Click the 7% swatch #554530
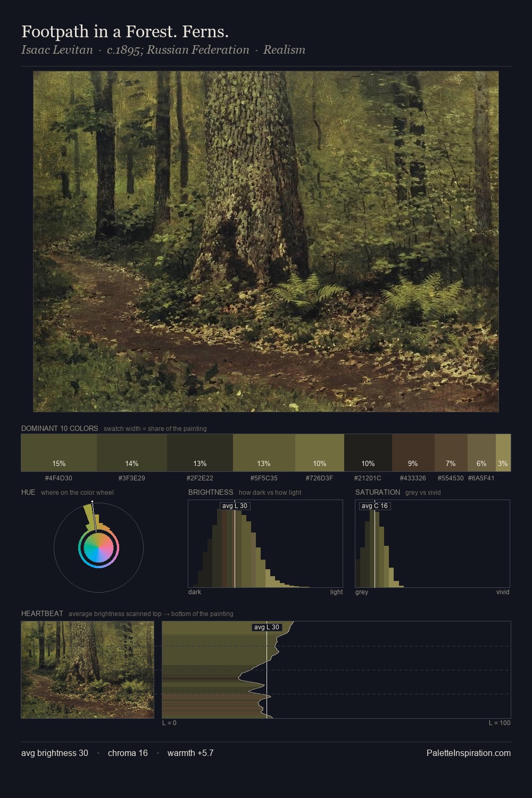The height and width of the screenshot is (798, 532). click(x=451, y=453)
